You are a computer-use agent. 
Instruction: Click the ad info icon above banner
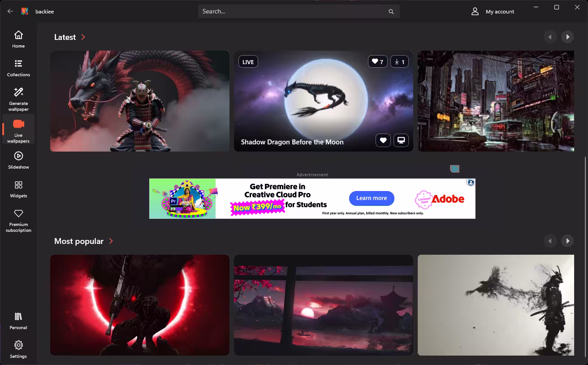(455, 169)
